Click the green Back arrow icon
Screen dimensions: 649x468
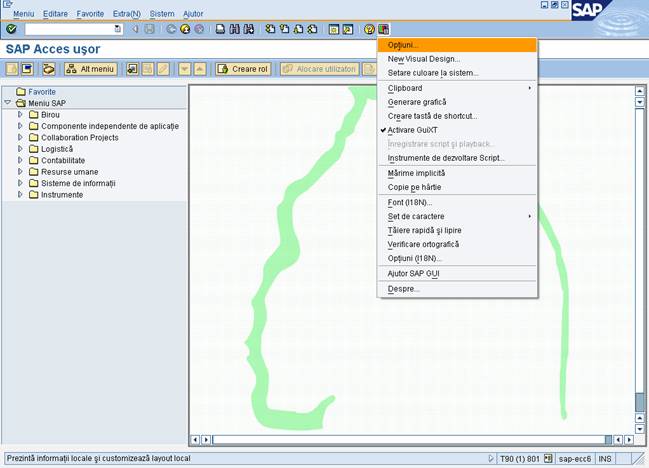click(171, 29)
